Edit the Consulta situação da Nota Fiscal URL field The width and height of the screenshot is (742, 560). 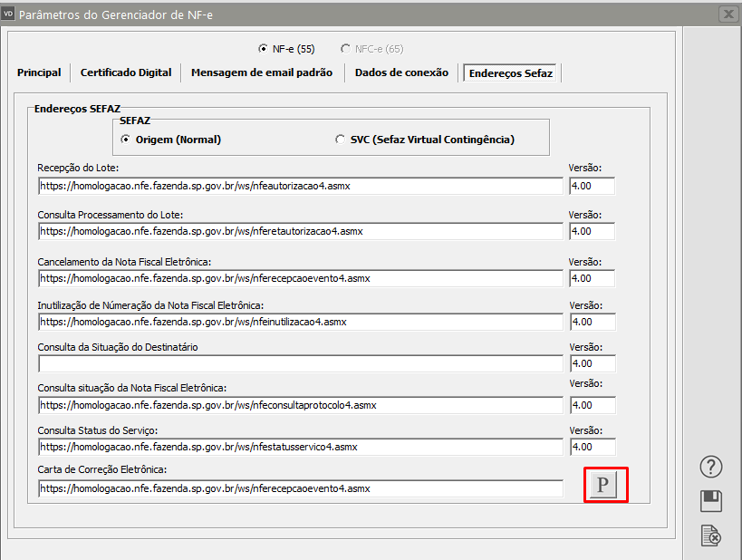[x=301, y=405]
